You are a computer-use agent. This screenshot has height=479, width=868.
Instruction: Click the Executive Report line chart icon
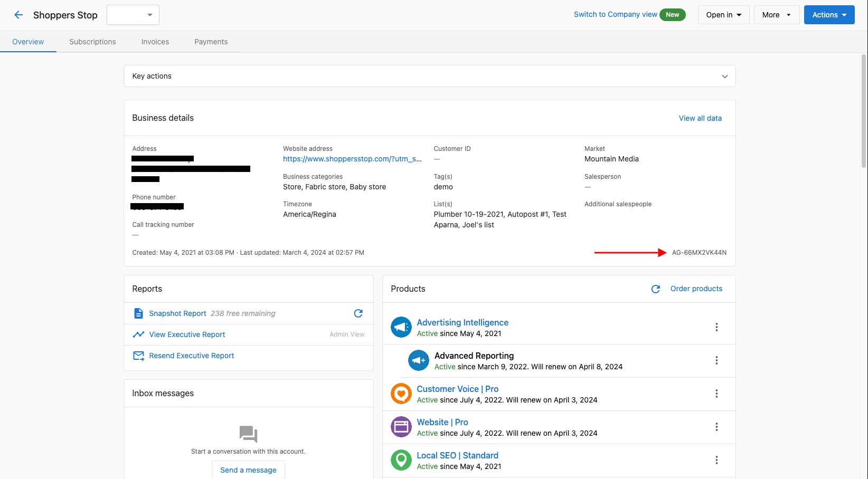(138, 334)
